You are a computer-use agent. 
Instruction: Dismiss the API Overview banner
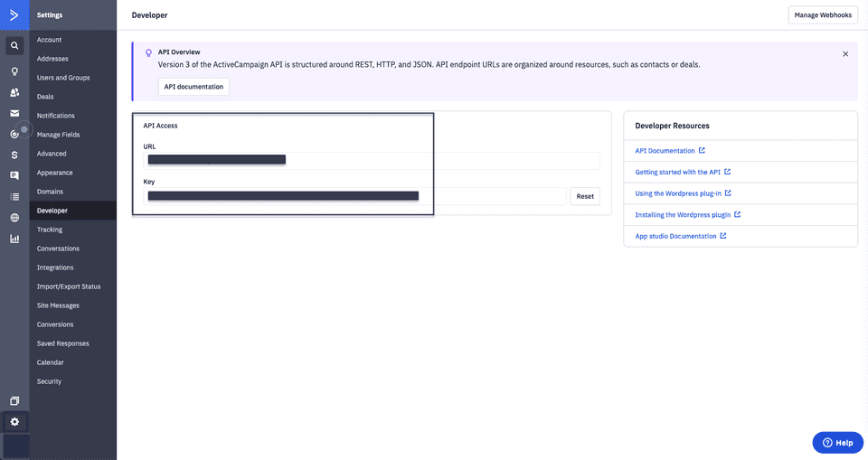tap(845, 53)
